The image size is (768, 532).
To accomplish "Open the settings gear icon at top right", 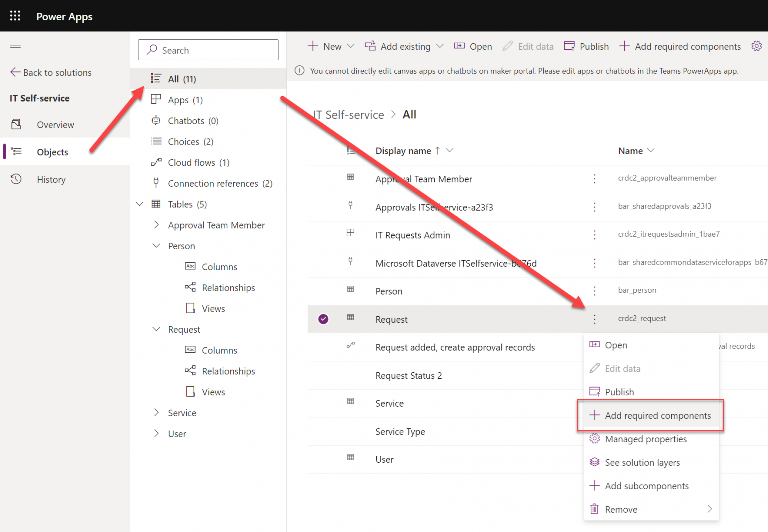I will pos(757,46).
